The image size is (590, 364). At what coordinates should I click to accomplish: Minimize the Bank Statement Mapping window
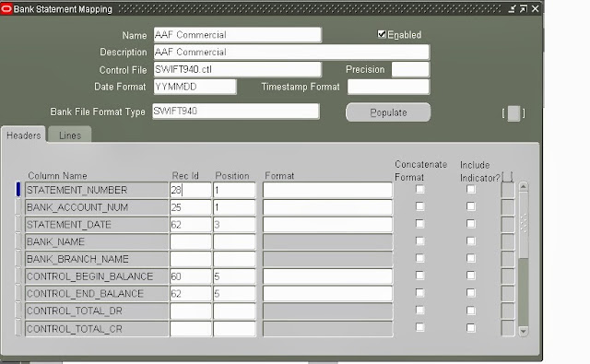[x=512, y=8]
